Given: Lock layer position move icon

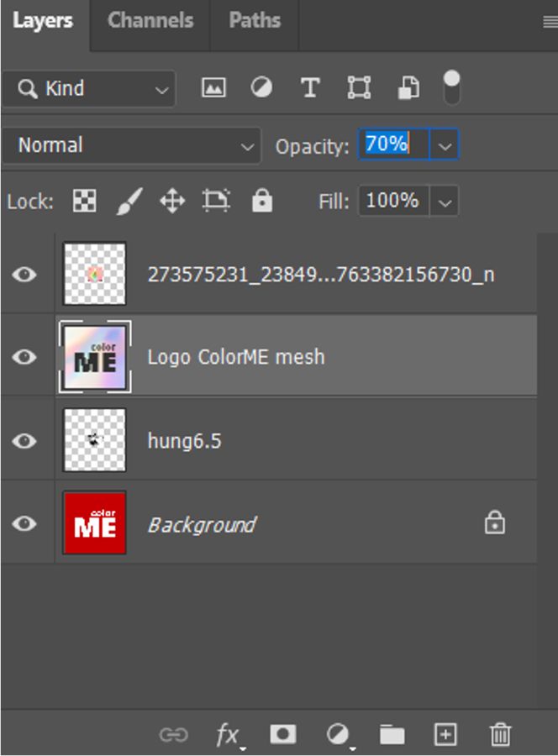Looking at the screenshot, I should [172, 201].
